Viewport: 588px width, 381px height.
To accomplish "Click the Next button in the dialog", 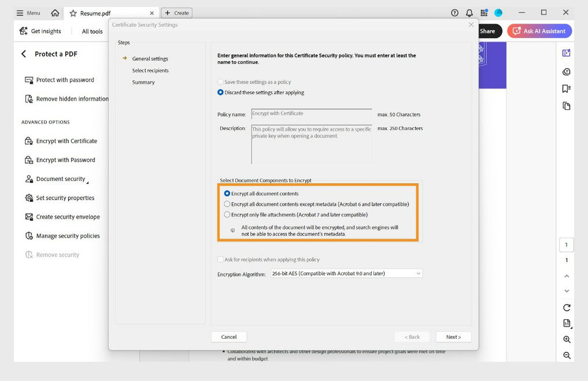I will 453,336.
